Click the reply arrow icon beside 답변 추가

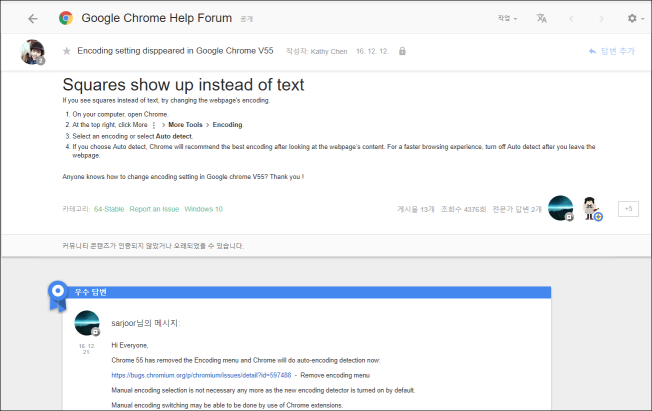[593, 51]
